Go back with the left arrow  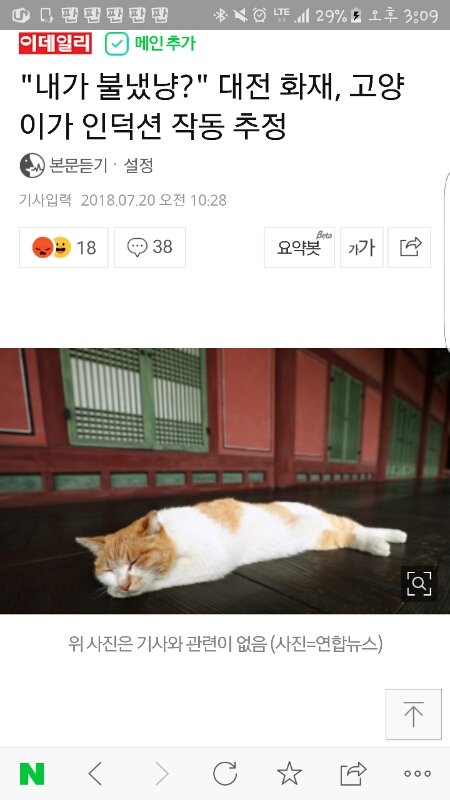pyautogui.click(x=95, y=773)
